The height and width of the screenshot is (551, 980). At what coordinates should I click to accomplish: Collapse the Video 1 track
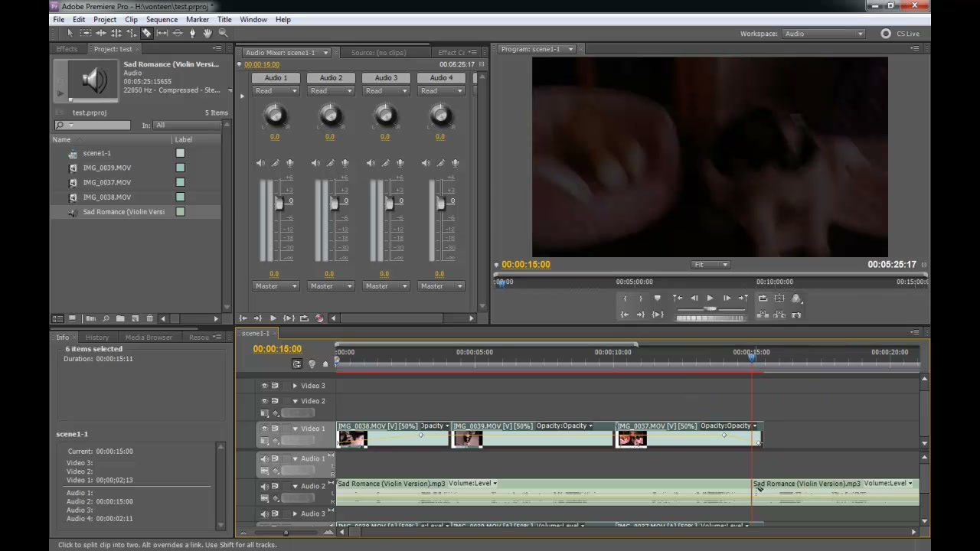[295, 429]
